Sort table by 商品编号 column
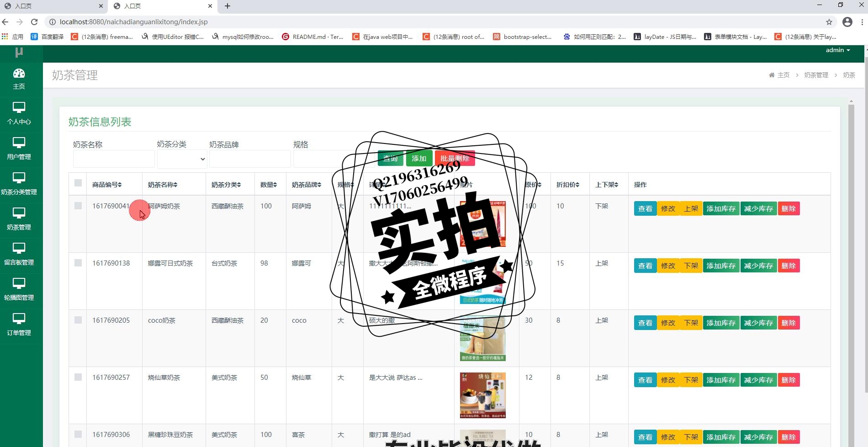 pos(107,185)
